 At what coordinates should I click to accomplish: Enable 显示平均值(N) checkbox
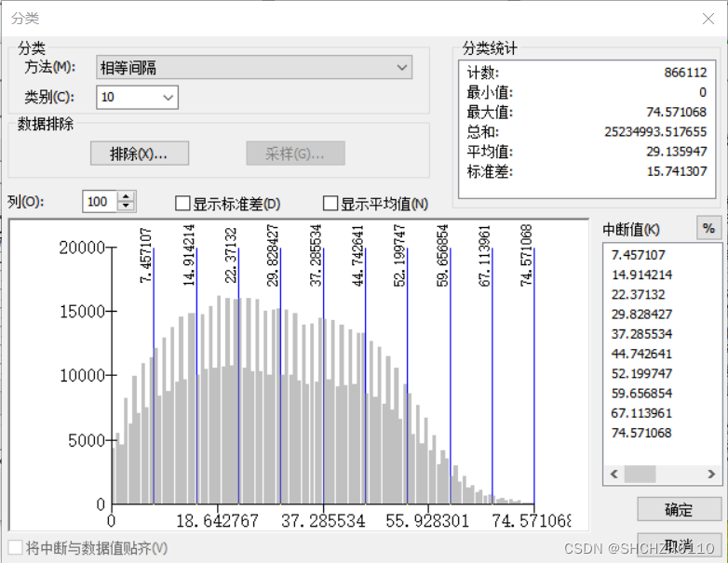pyautogui.click(x=330, y=203)
